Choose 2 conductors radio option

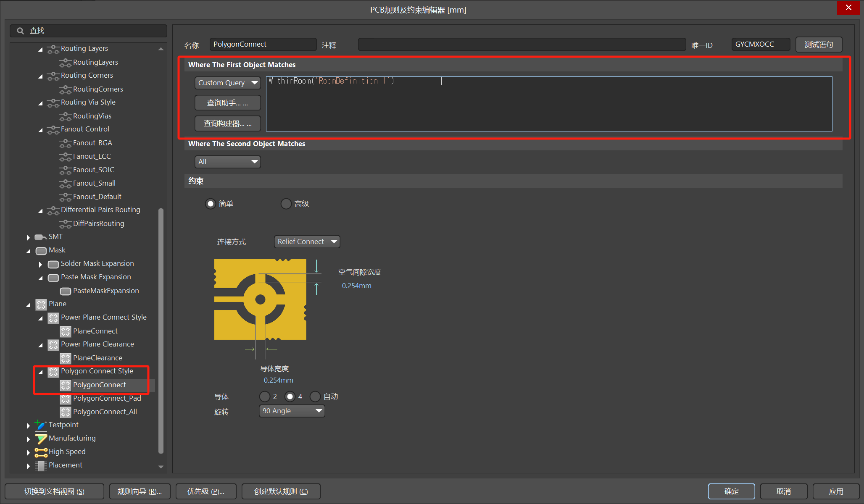[265, 396]
